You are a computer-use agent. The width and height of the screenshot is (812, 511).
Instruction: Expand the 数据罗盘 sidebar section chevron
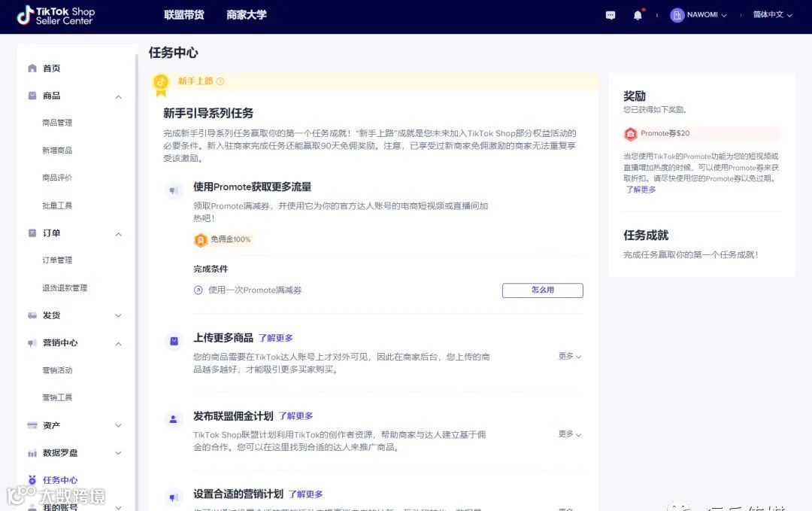coord(119,453)
